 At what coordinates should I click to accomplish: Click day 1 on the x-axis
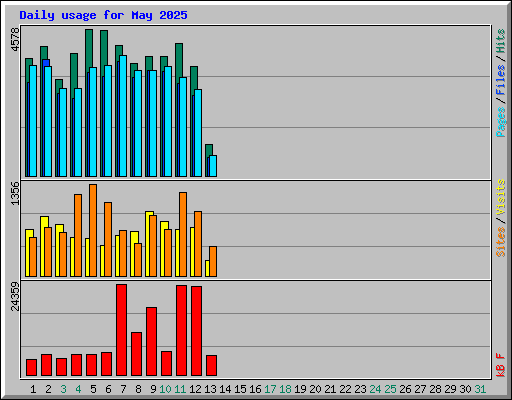pos(33,389)
